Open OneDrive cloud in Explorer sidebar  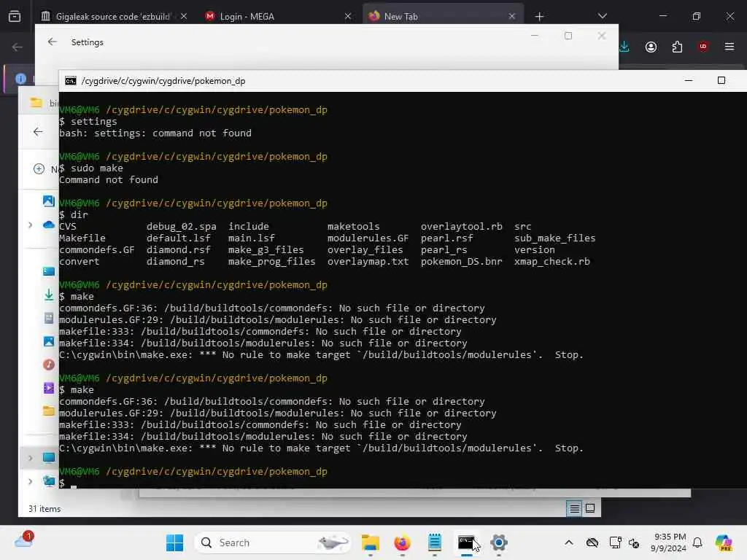[x=49, y=225]
